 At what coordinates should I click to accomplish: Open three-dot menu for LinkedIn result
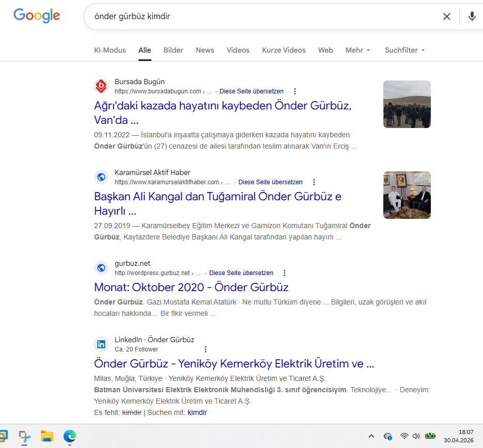[x=206, y=349]
